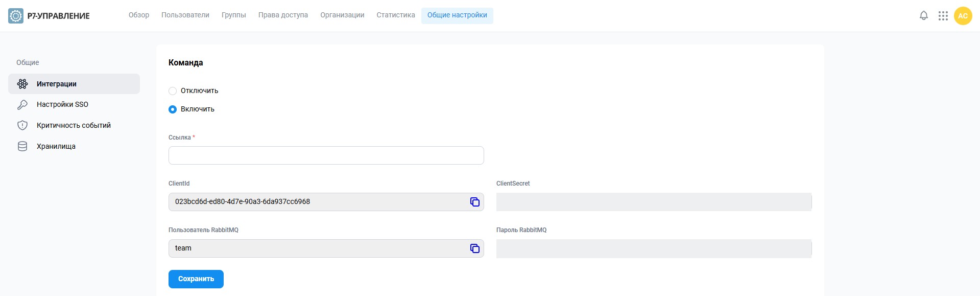The height and width of the screenshot is (296, 980).
Task: Open Критичность событий in the sidebar
Action: pos(74,125)
